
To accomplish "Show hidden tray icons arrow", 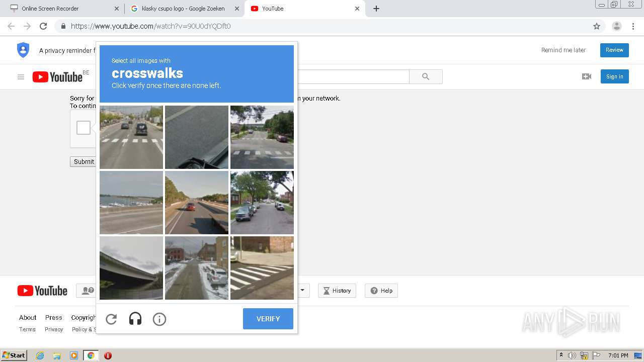I will pos(561,355).
